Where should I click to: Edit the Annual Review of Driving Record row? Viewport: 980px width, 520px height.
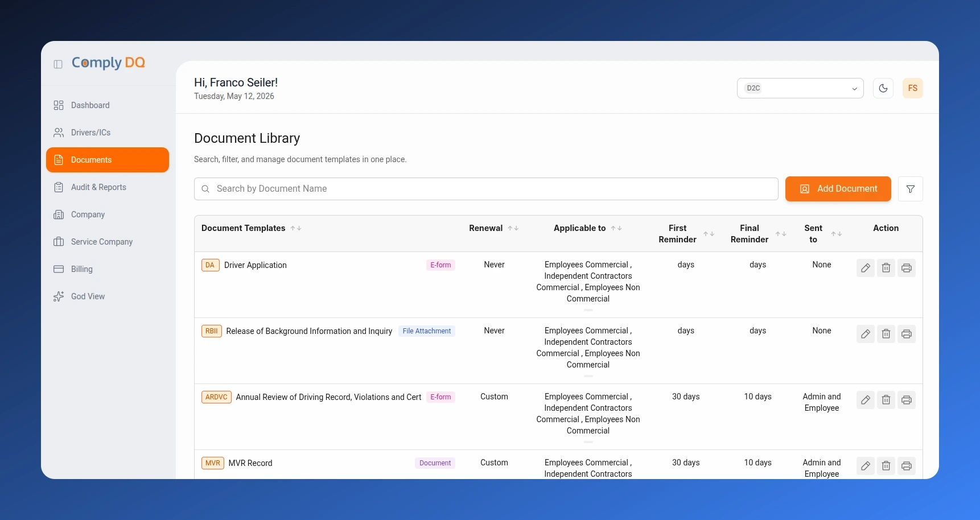pos(866,400)
